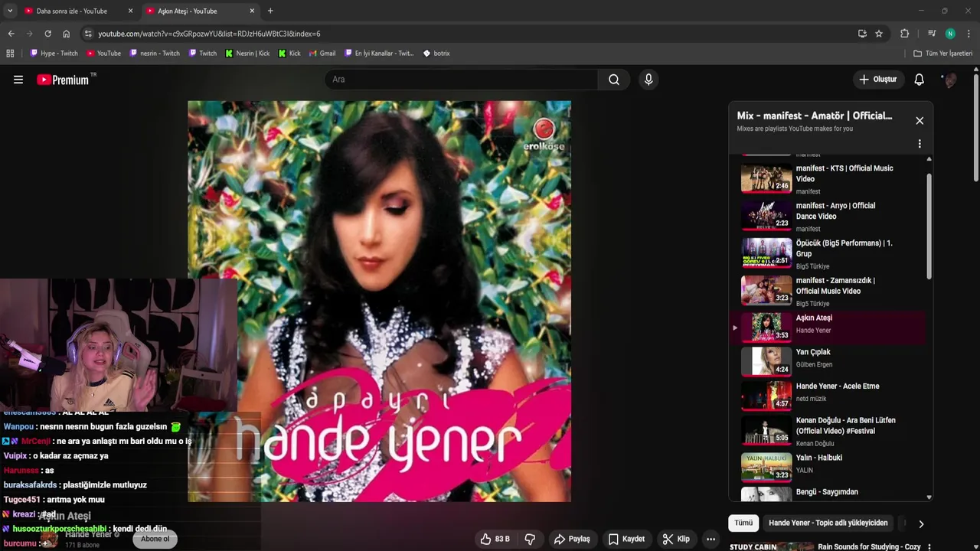Close the Aşkın Ateşi tab
Screen dimensions: 980x551
click(x=252, y=11)
